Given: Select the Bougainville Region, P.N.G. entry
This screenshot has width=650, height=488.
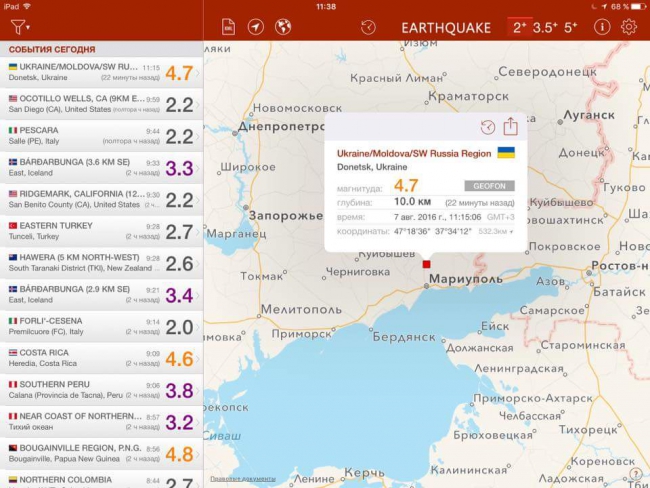Looking at the screenshot, I should pos(100,454).
